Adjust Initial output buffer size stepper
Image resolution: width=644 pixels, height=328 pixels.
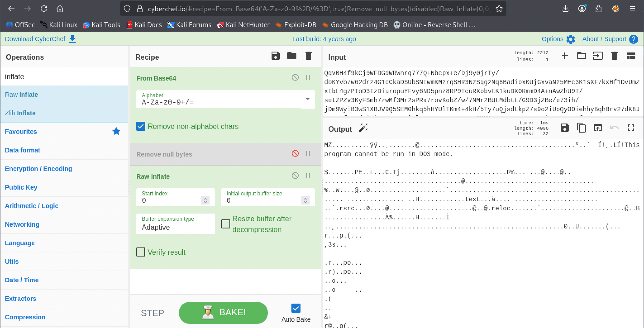(305, 200)
